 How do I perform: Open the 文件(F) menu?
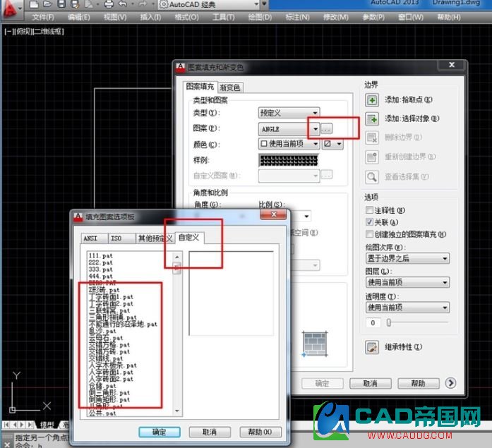(43, 17)
